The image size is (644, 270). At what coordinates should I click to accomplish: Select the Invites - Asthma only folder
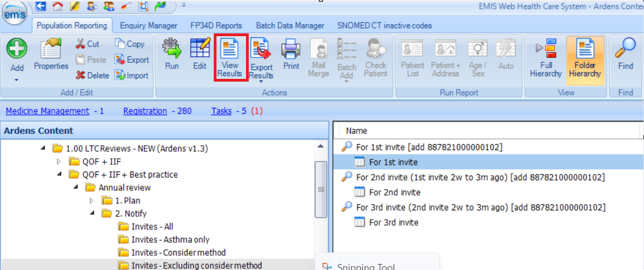pos(164,239)
